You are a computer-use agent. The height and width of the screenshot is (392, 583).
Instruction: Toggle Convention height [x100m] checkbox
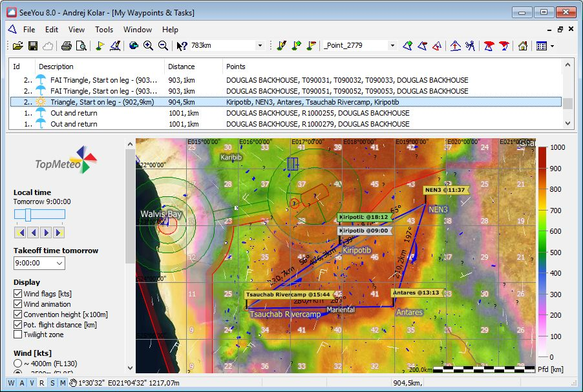pos(17,315)
